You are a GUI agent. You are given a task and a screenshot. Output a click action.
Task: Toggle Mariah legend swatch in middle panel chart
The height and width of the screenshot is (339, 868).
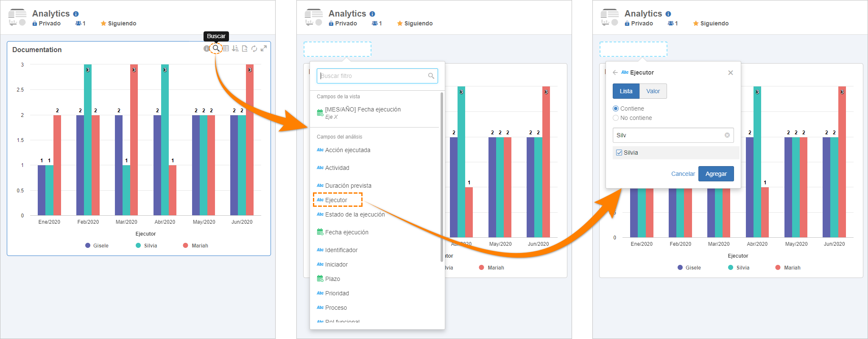point(481,267)
